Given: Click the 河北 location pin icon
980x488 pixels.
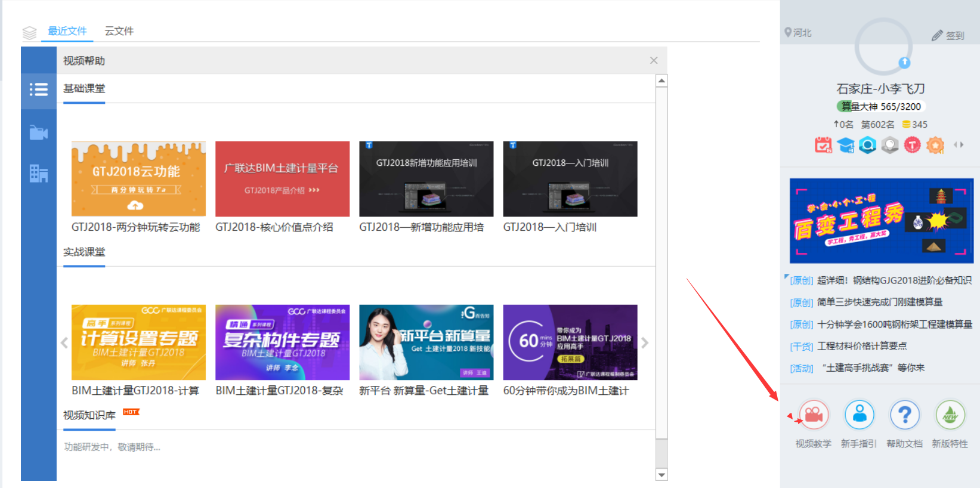Looking at the screenshot, I should [788, 32].
